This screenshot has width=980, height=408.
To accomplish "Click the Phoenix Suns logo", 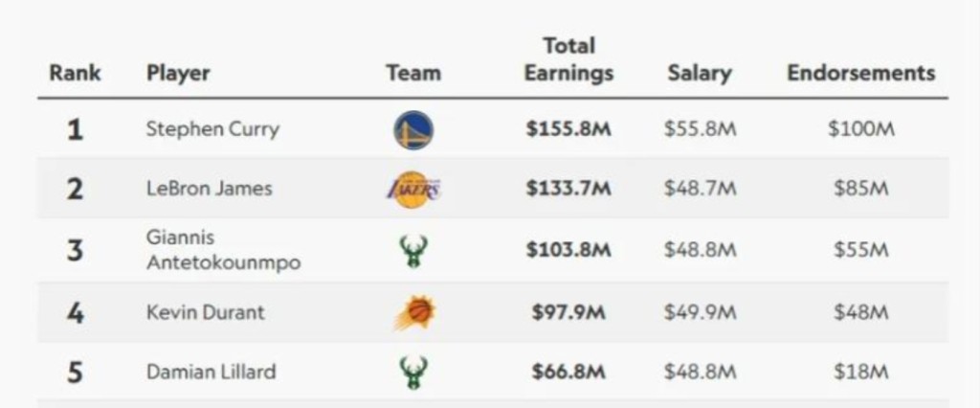I will click(414, 312).
